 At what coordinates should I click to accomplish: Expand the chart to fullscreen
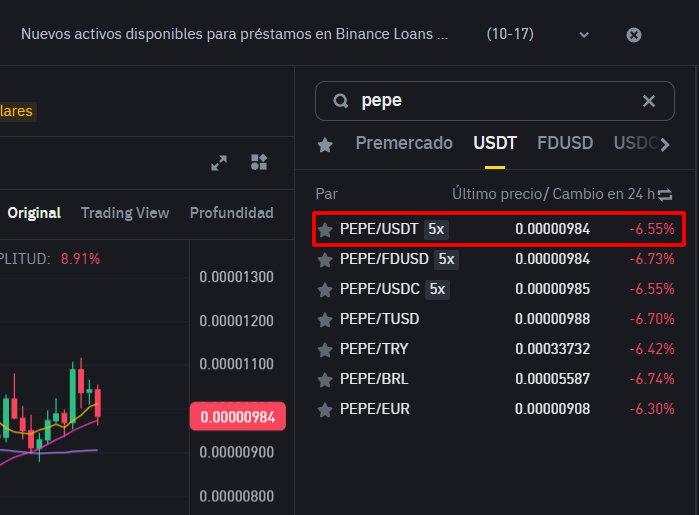(219, 163)
